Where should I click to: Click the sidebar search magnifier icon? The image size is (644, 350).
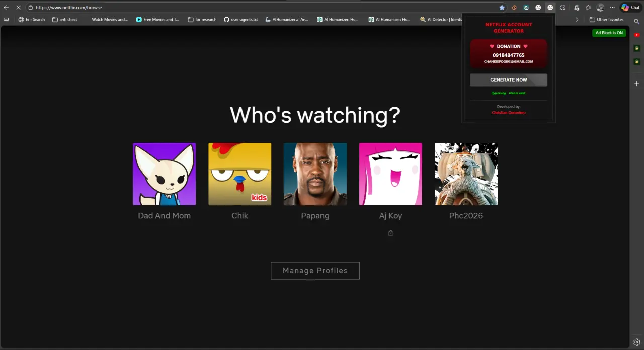coord(636,22)
